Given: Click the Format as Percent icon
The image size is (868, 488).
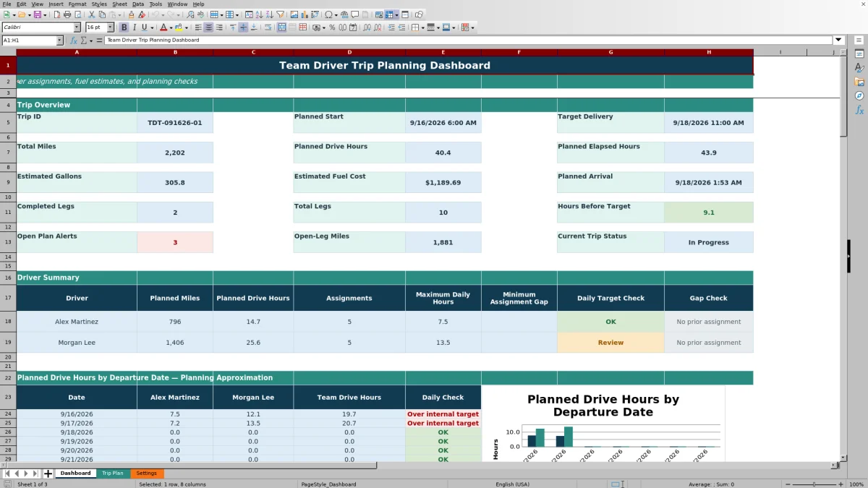Looking at the screenshot, I should (x=332, y=27).
